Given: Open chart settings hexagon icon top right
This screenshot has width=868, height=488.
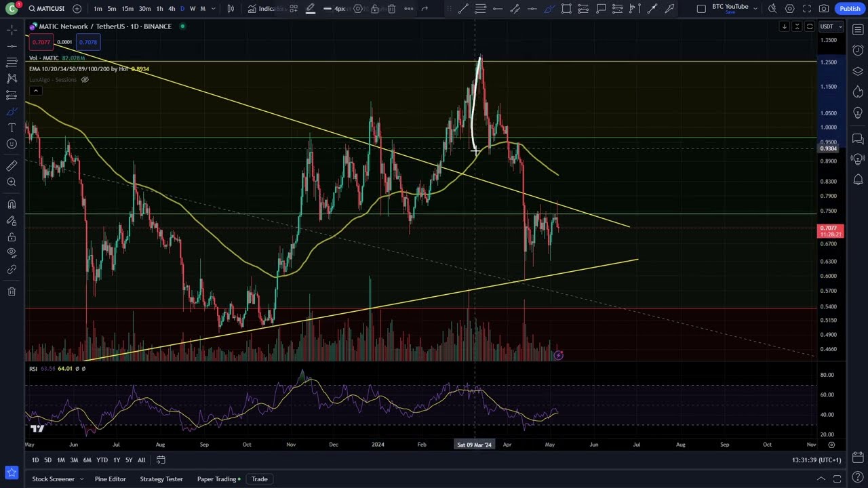Looking at the screenshot, I should (790, 9).
